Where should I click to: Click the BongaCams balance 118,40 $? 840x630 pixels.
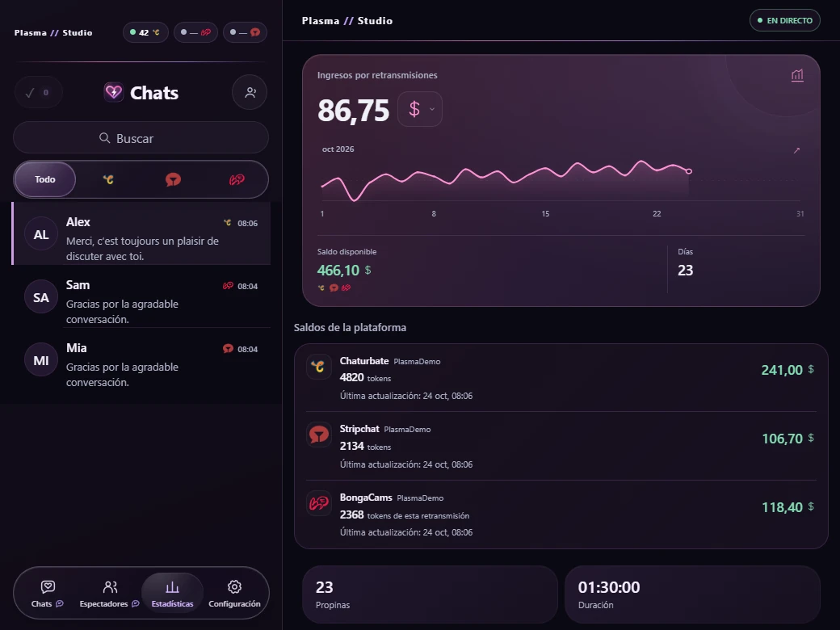pyautogui.click(x=787, y=506)
